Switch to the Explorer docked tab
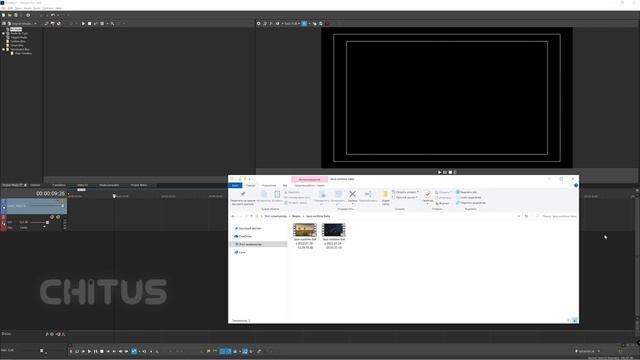Viewport: 640px width, 360px height. [35, 185]
